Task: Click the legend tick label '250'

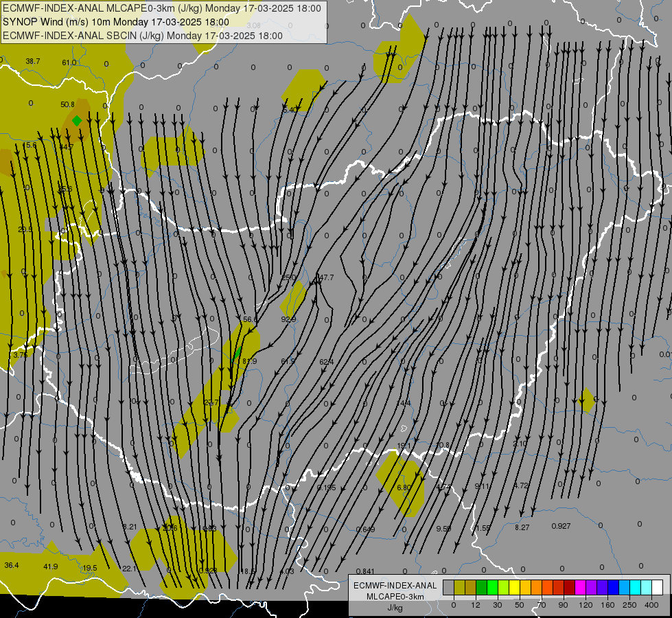Action: point(629,605)
